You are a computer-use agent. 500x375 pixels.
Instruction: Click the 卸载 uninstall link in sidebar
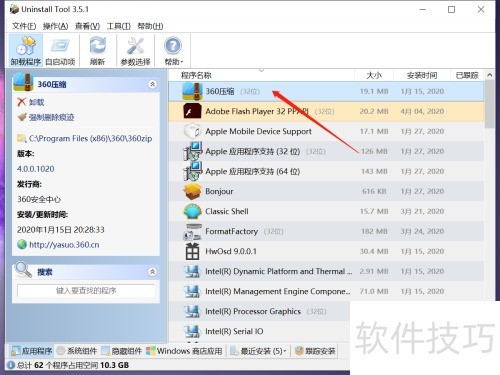click(x=37, y=102)
